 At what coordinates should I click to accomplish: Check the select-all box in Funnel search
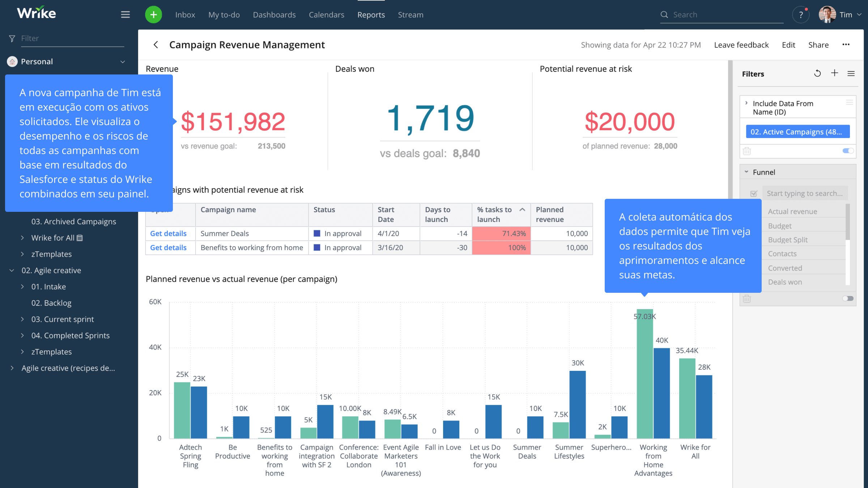pos(754,193)
